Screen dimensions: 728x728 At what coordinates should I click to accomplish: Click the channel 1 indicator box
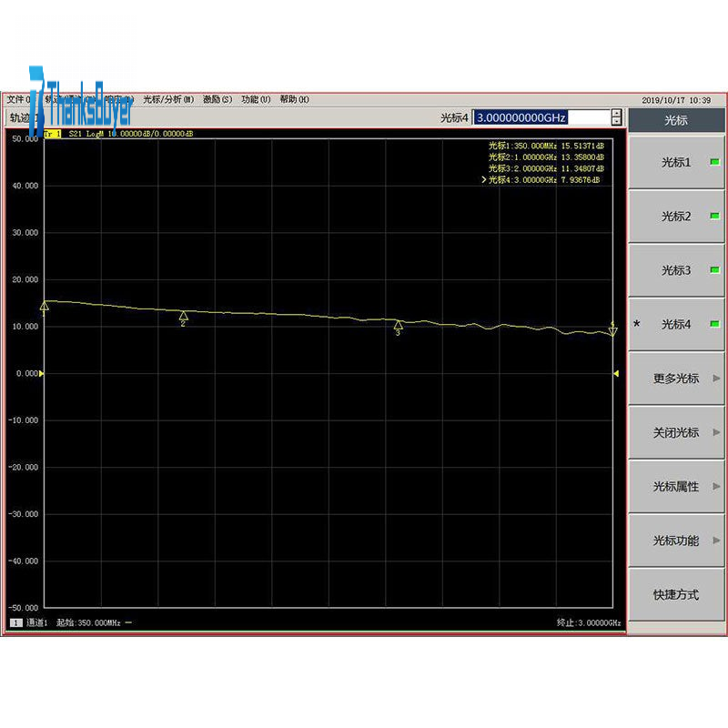15,622
